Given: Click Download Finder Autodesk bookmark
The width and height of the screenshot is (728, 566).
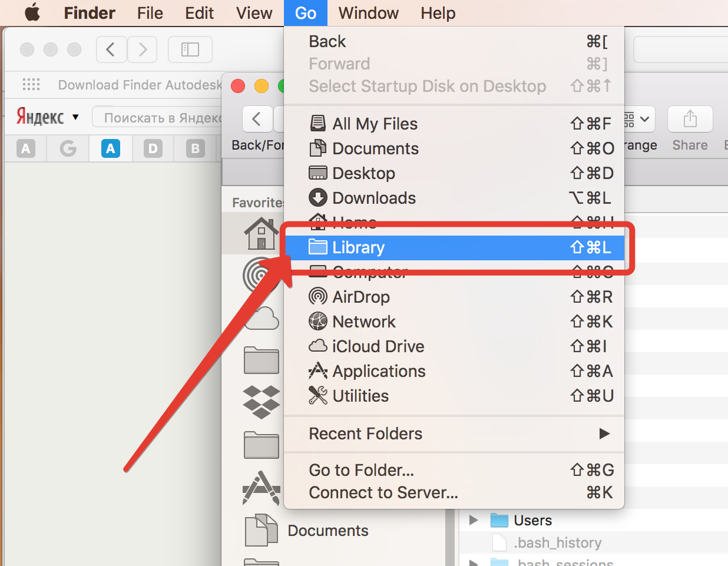Looking at the screenshot, I should pos(140,85).
